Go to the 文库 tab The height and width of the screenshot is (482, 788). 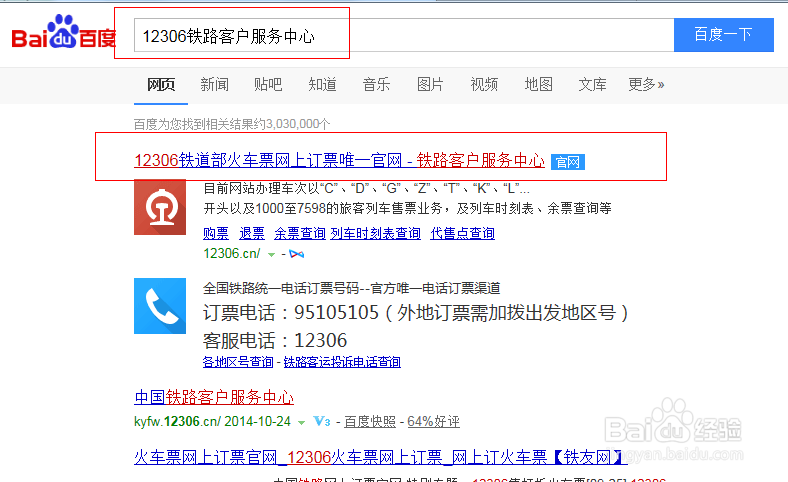[593, 84]
